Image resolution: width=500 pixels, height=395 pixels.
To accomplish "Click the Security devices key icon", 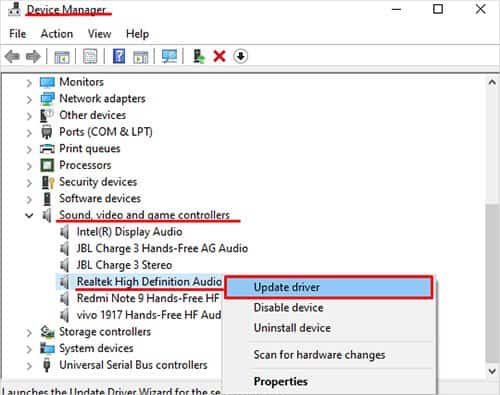I will pos(47,182).
